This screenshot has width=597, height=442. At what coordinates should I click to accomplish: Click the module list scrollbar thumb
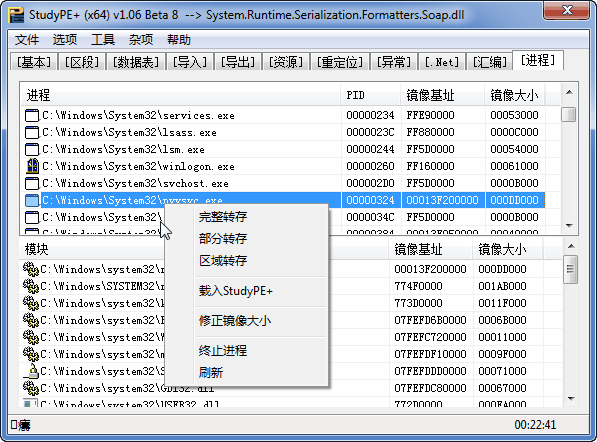[570, 269]
